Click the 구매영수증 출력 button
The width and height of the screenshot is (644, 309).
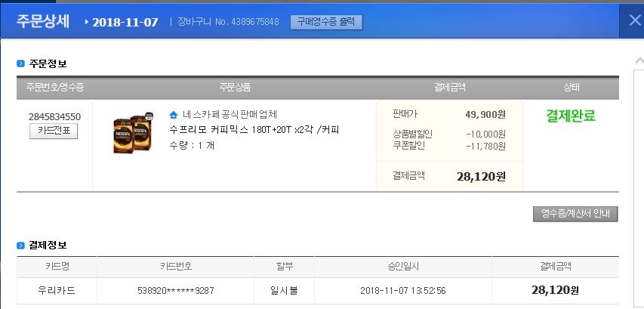(326, 22)
